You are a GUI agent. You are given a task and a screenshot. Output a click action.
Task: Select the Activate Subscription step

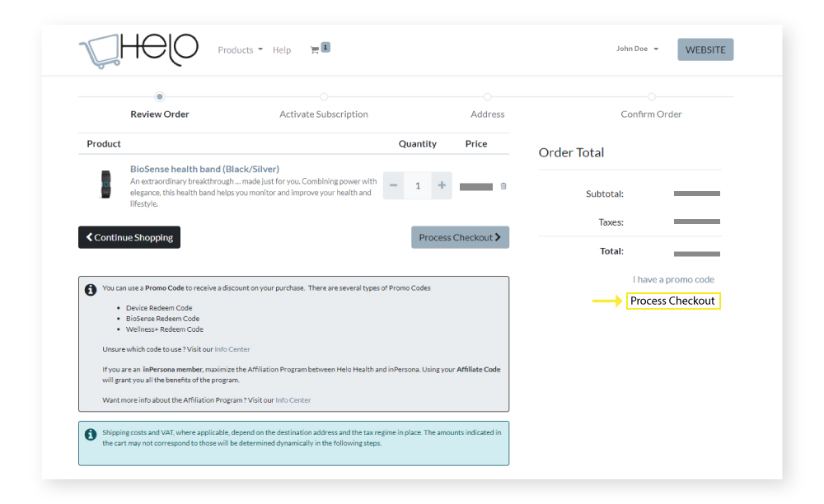[x=323, y=96]
